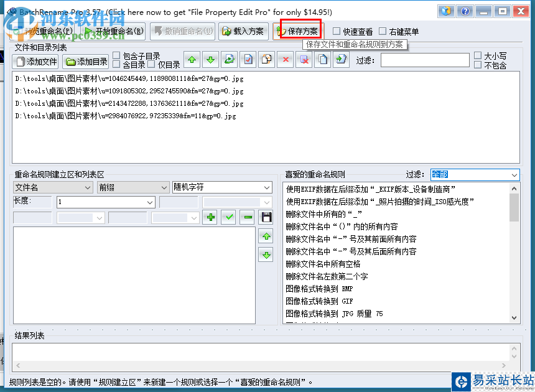535x392 pixels.
Task: Clear the file list with document-X icon
Action: click(x=304, y=60)
